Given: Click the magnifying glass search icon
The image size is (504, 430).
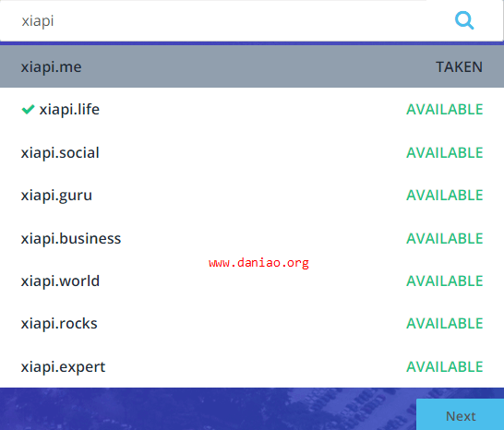Looking at the screenshot, I should 464,20.
